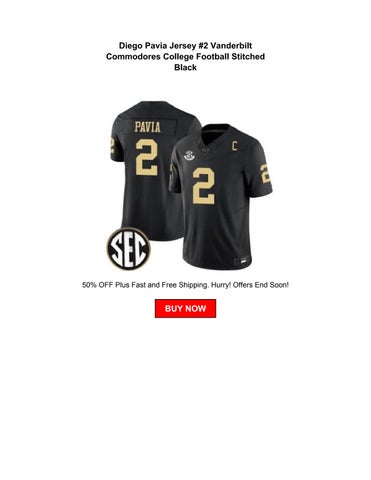Select the front-view black jersey image

(x=221, y=197)
